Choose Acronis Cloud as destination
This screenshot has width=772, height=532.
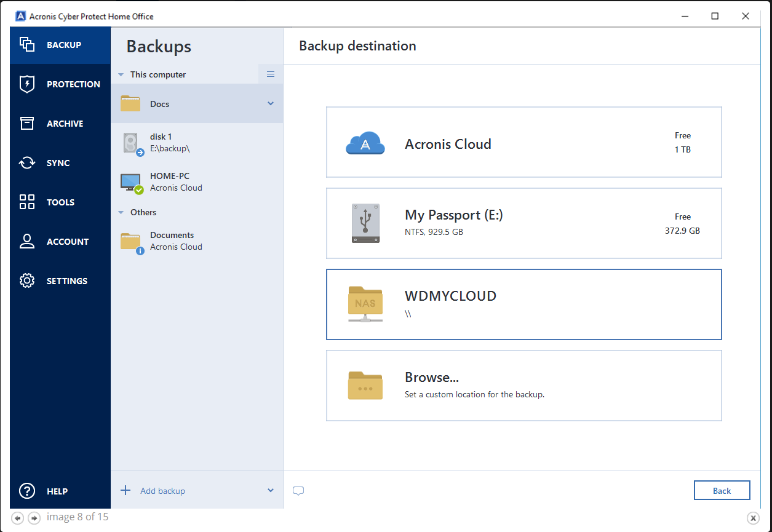523,143
